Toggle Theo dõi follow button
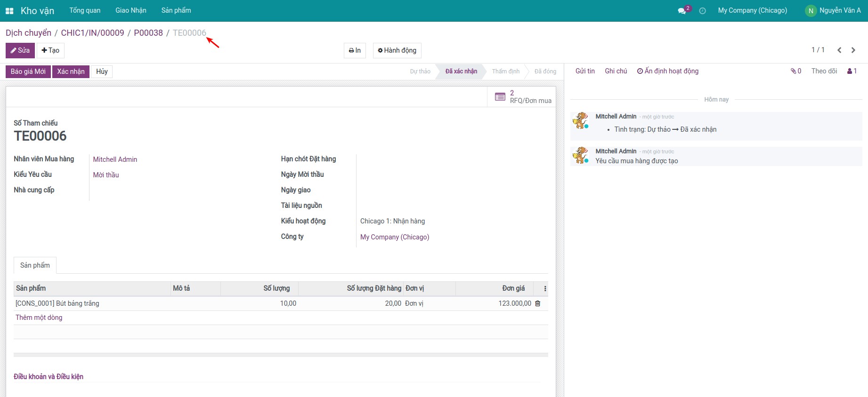The image size is (868, 397). (x=824, y=71)
